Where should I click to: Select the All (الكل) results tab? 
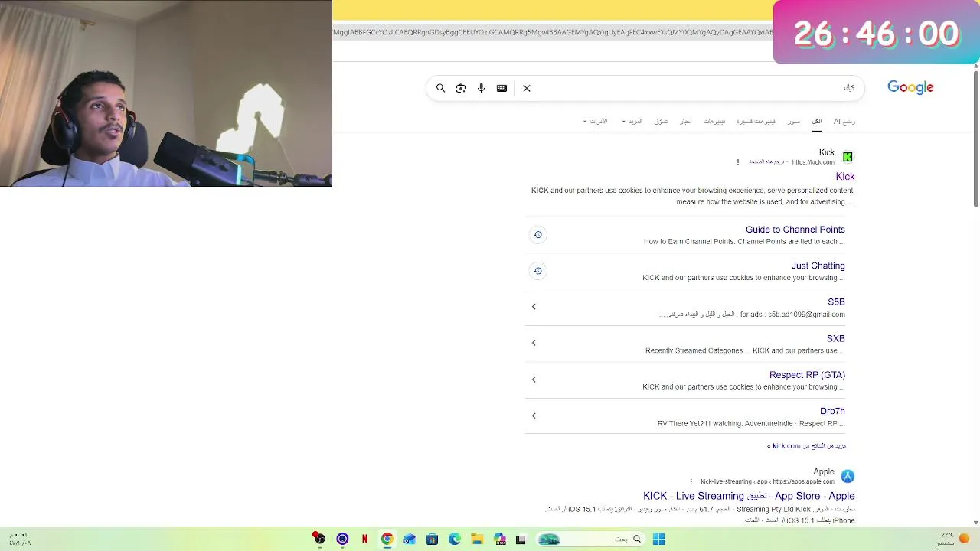pos(817,121)
